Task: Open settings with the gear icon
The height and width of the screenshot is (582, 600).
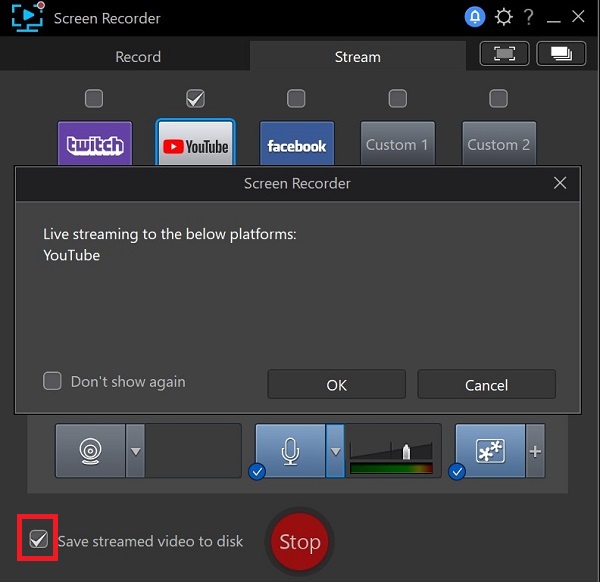Action: [503, 17]
